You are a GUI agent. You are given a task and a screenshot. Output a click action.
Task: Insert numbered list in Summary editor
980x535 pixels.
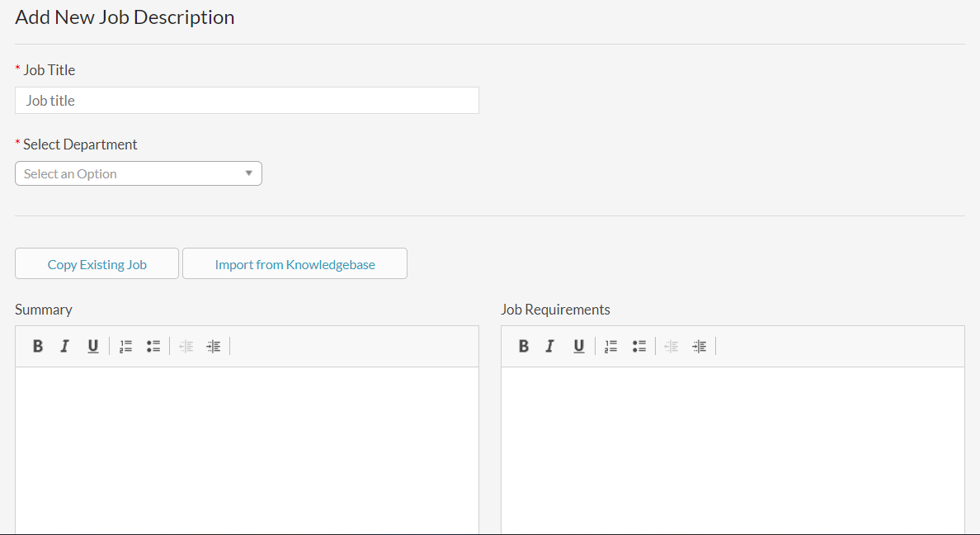tap(125, 346)
